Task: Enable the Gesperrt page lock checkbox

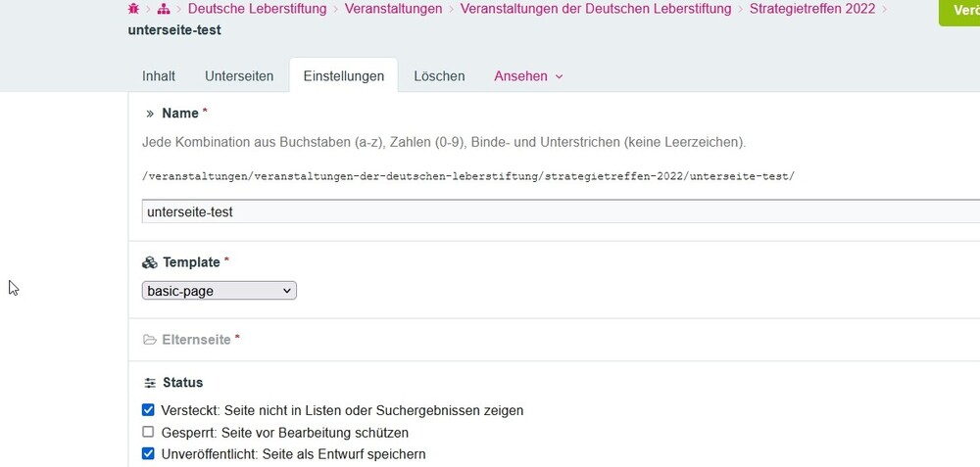Action: pyautogui.click(x=149, y=432)
